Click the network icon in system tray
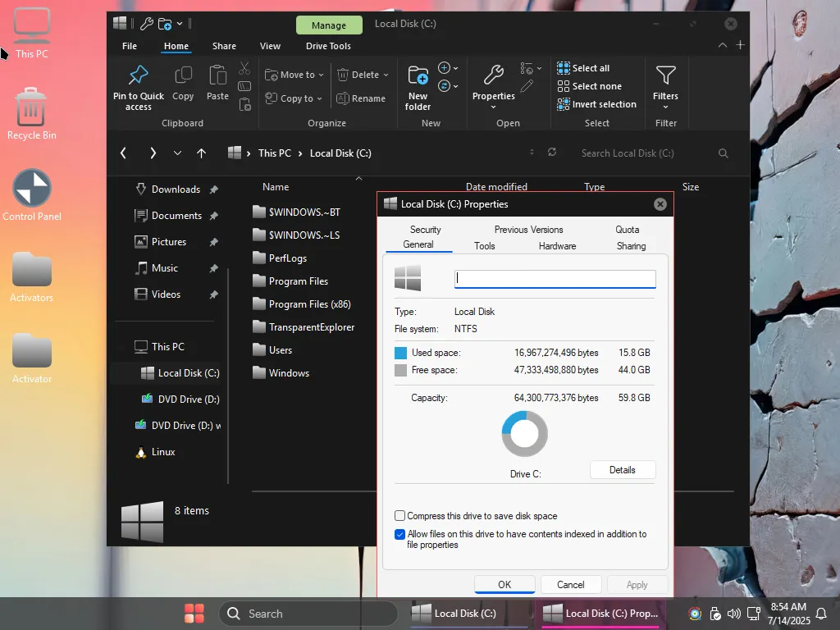The height and width of the screenshot is (630, 840). (754, 614)
